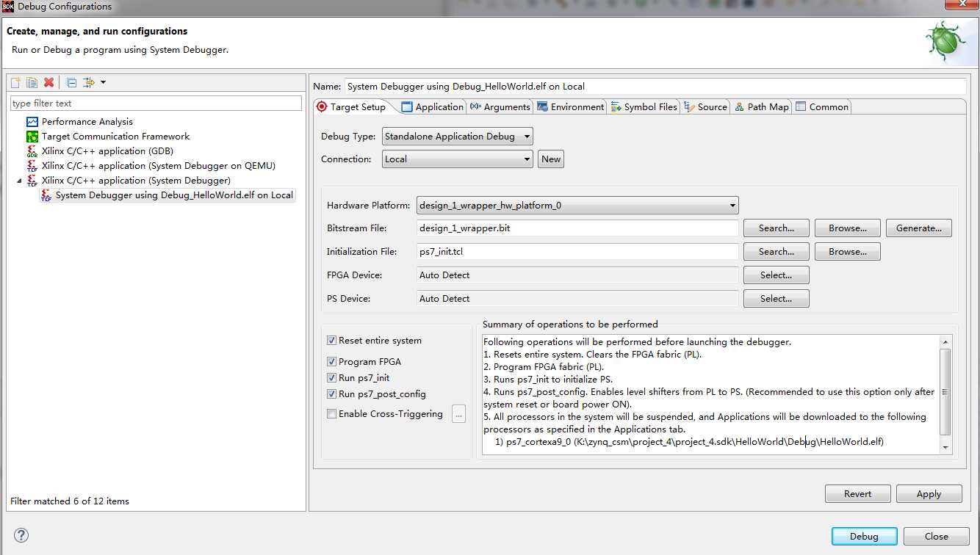Viewport: 980px width, 555px height.
Task: Click Select button for PS Device
Action: click(777, 299)
